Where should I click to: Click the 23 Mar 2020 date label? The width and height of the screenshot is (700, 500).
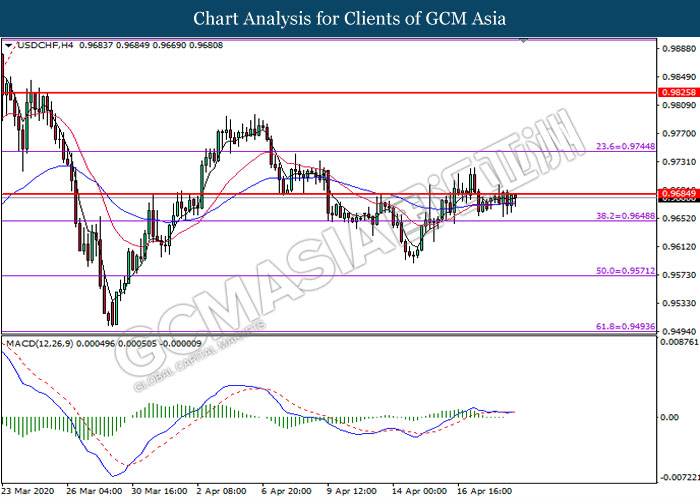pos(28,491)
